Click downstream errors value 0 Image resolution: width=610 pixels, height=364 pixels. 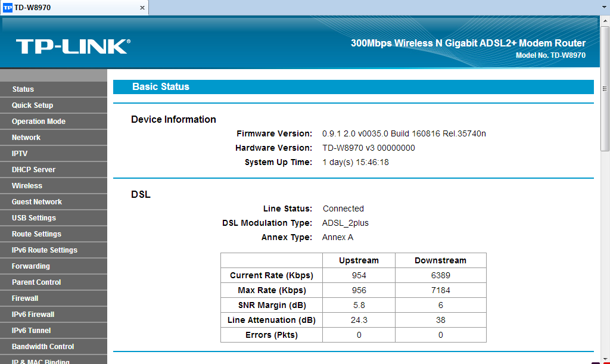pyautogui.click(x=440, y=335)
